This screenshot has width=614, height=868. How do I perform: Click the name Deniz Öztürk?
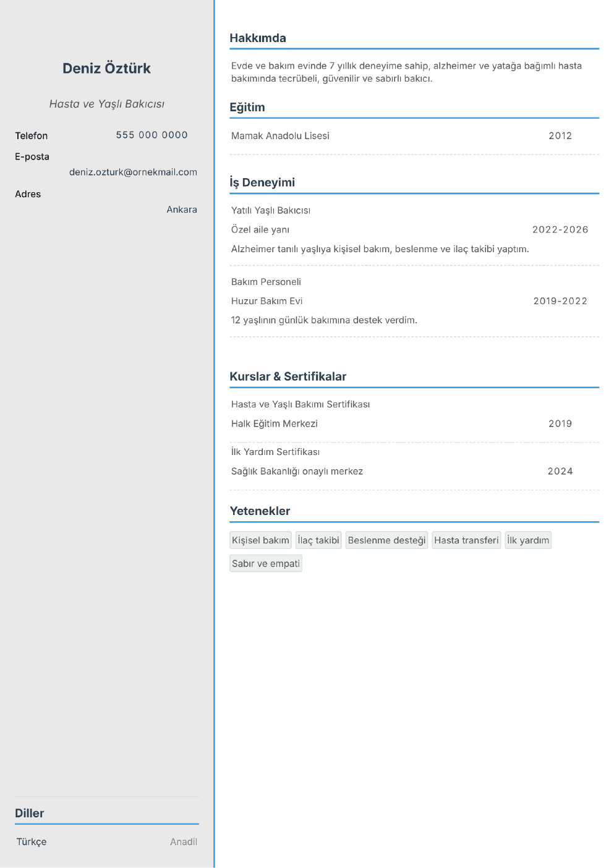(106, 69)
